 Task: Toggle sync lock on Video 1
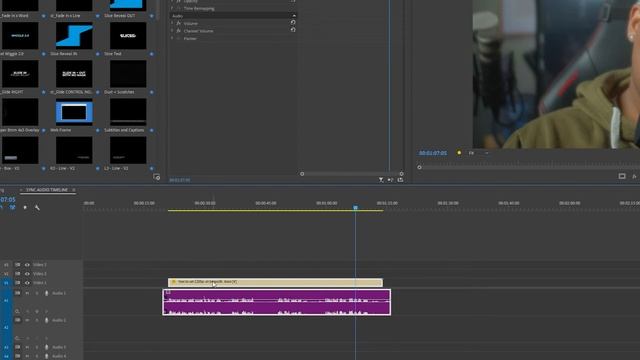(x=18, y=283)
